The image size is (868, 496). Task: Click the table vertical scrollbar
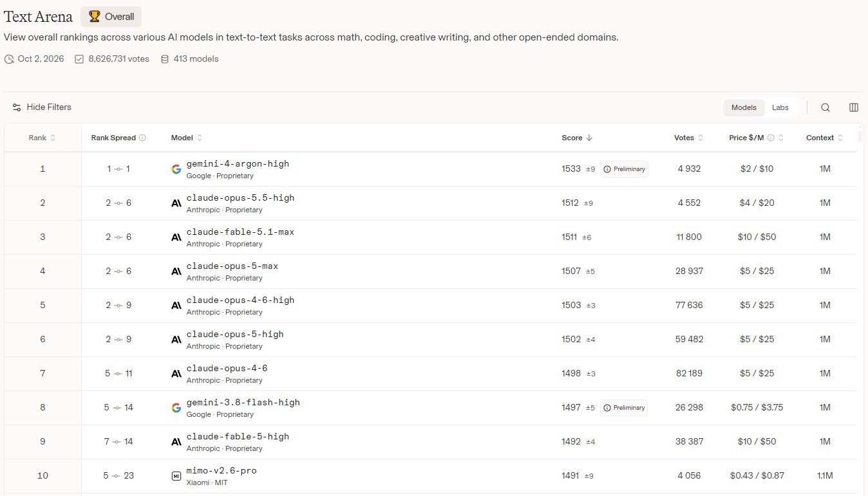click(860, 136)
